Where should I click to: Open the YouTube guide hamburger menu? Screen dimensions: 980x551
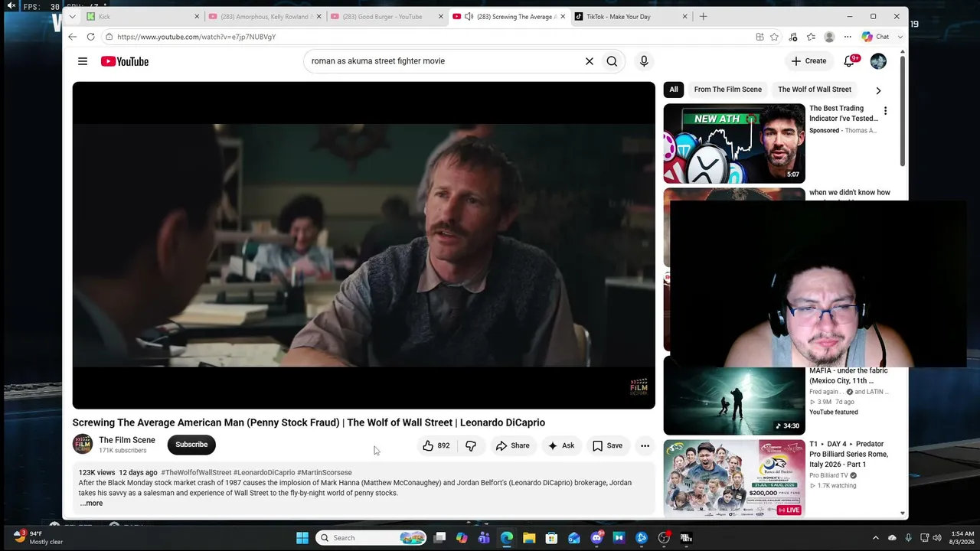click(83, 61)
